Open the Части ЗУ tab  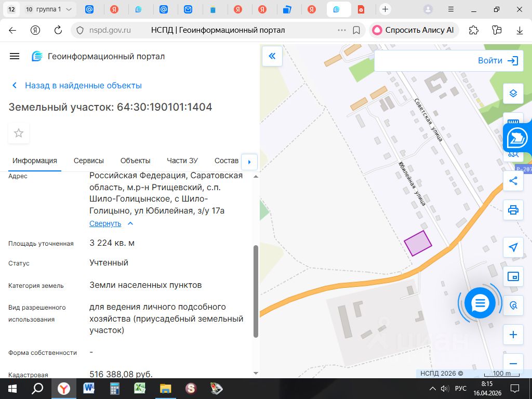click(x=182, y=161)
